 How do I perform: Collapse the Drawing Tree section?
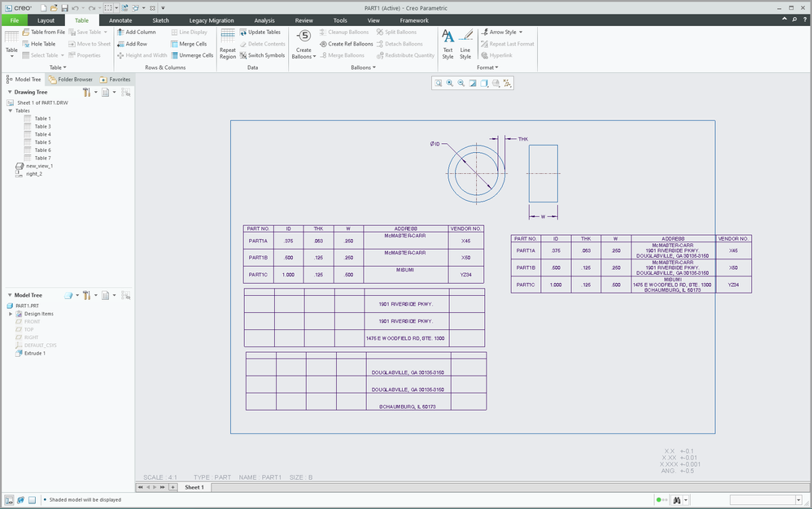(x=9, y=92)
